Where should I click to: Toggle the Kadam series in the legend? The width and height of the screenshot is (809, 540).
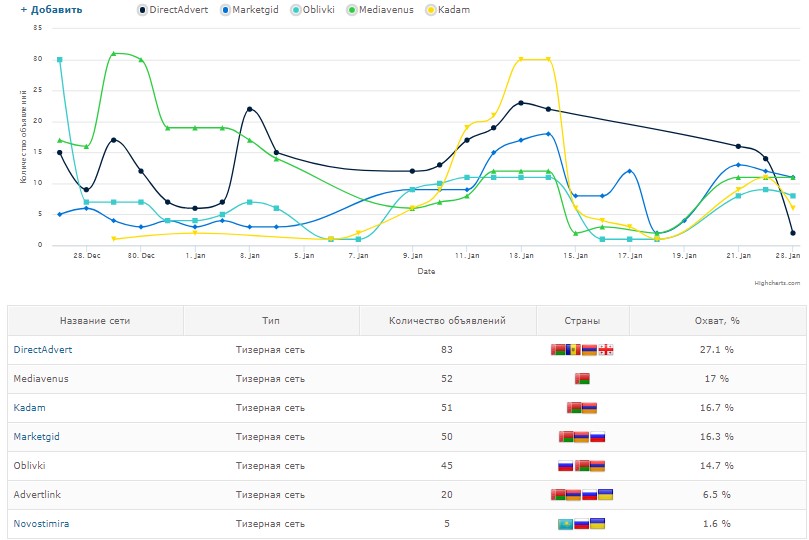448,10
